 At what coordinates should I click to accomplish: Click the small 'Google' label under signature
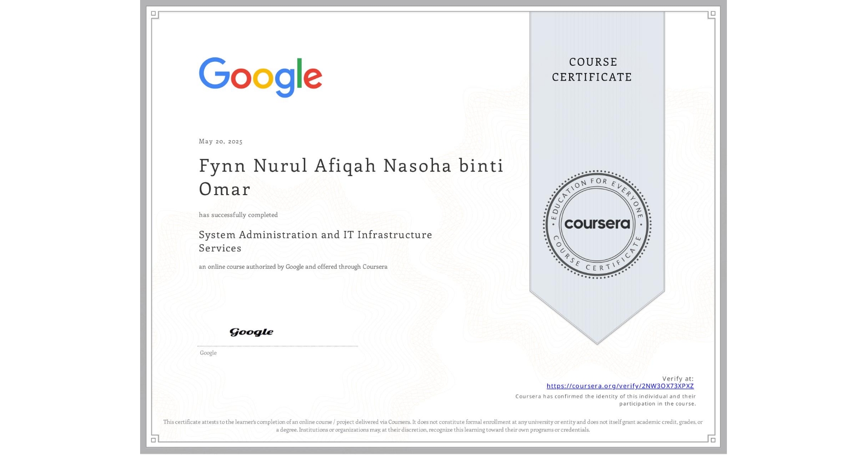pos(208,353)
